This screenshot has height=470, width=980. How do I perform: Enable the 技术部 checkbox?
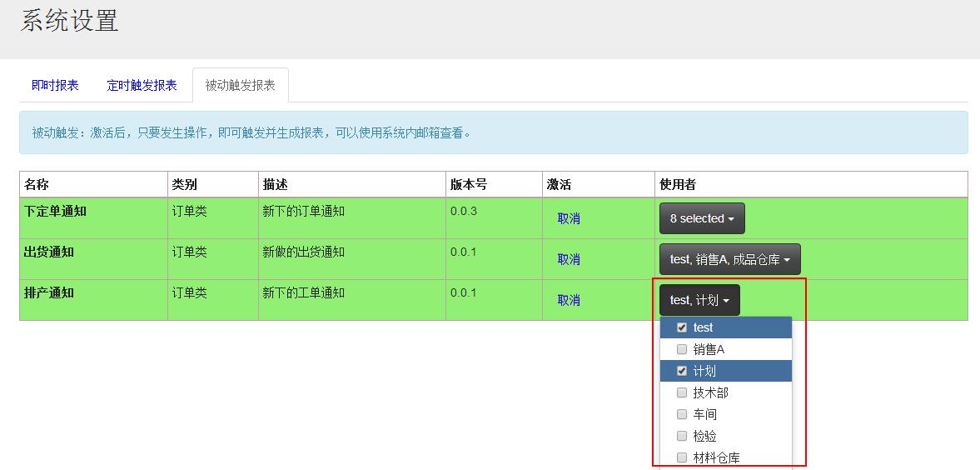(x=682, y=392)
